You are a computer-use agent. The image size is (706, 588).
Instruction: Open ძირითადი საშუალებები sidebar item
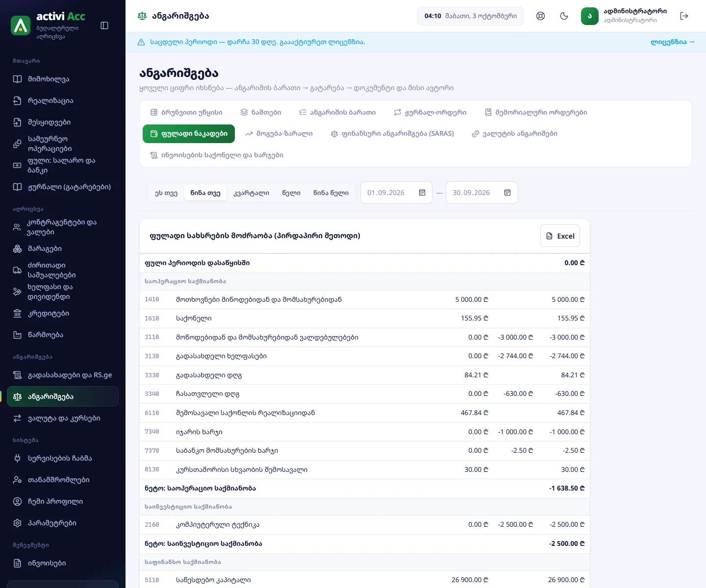[63, 270]
